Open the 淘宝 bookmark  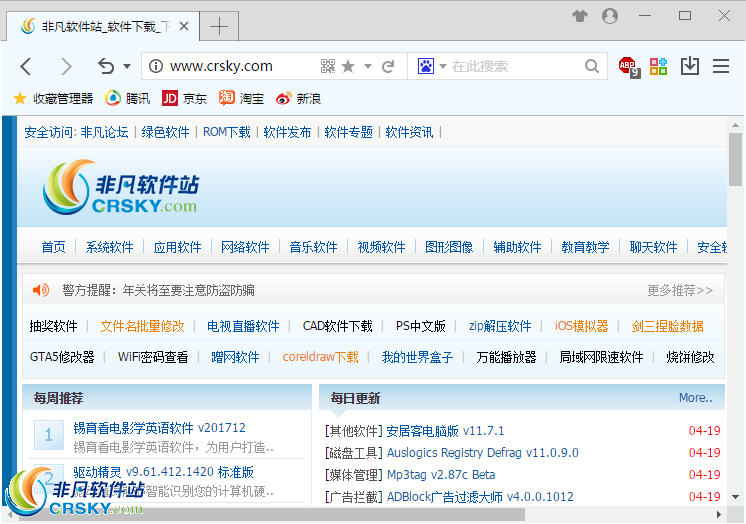(x=241, y=99)
